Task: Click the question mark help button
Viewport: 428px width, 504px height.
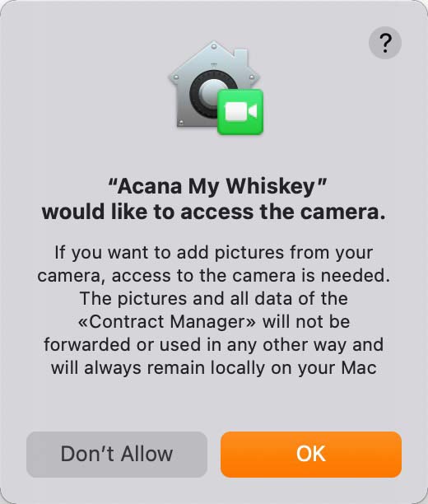Action: [x=384, y=43]
